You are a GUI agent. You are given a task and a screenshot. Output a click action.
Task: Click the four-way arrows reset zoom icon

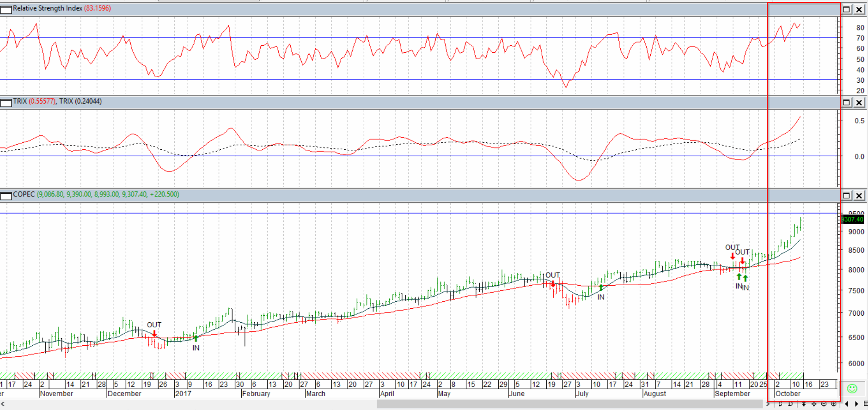pyautogui.click(x=814, y=404)
